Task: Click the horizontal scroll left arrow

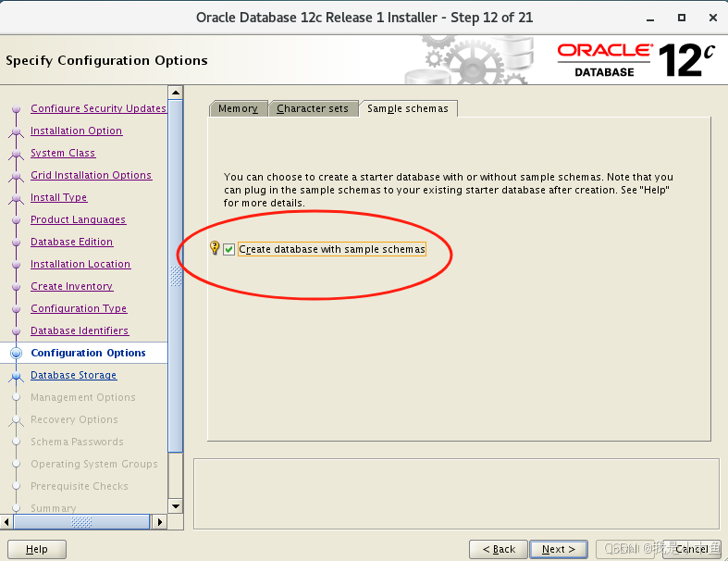Action: [6, 522]
